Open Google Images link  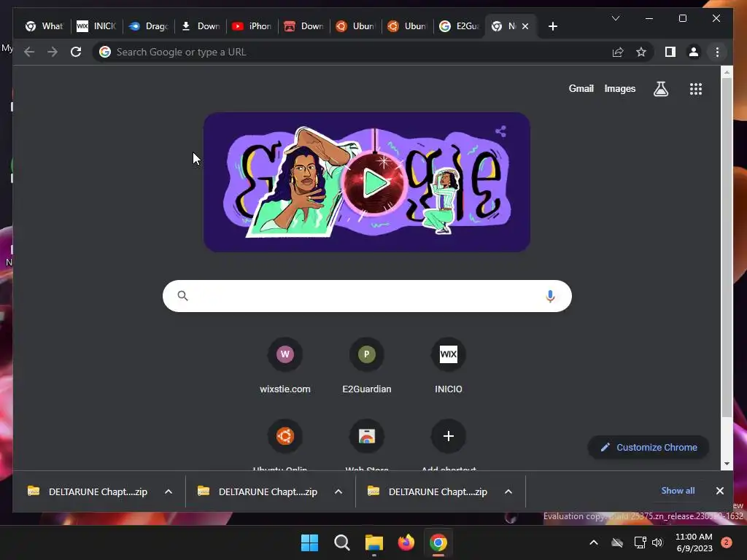click(x=620, y=88)
